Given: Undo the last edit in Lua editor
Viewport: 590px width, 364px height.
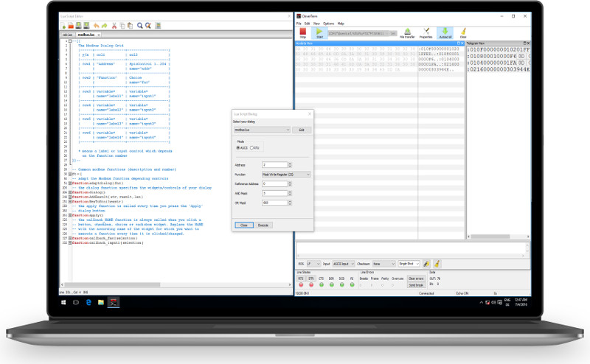Looking at the screenshot, I should [x=97, y=26].
